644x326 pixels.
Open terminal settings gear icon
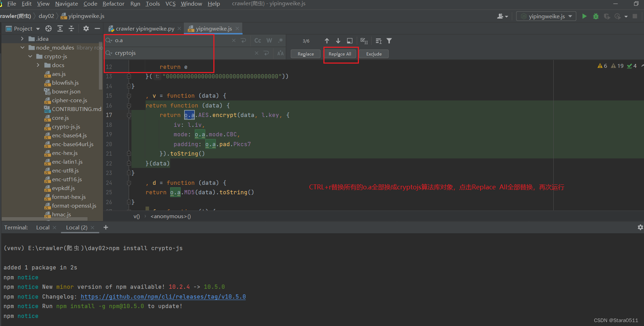[x=640, y=227]
